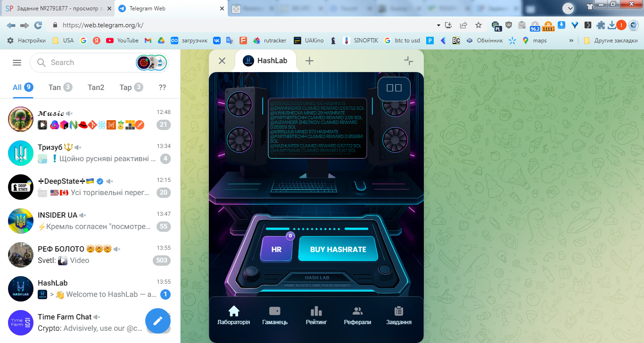The width and height of the screenshot is (644, 343).
Task: Open the browser downloads icon
Action: (x=612, y=25)
